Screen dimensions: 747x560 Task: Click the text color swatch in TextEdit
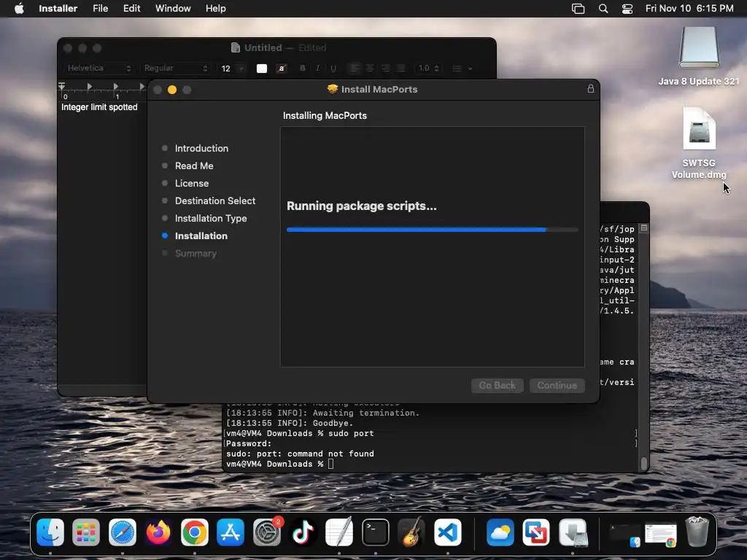(262, 68)
